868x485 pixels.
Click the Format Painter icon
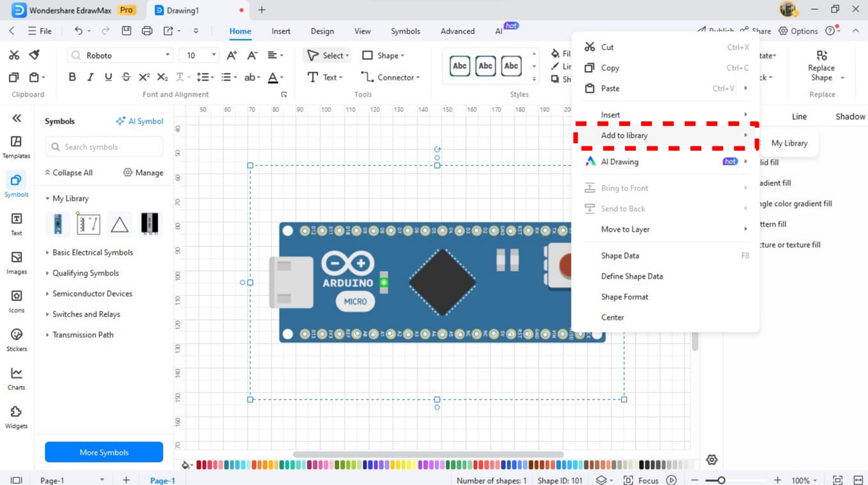click(34, 56)
